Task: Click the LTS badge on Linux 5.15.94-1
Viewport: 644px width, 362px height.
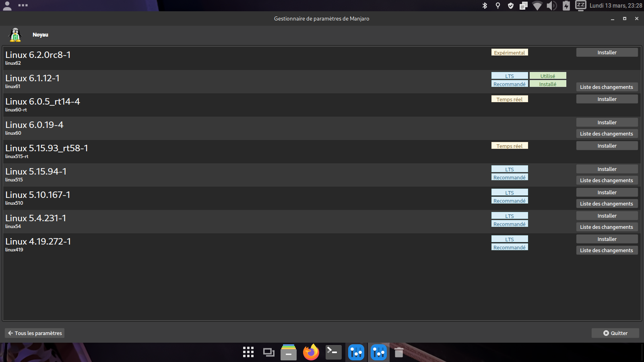Action: point(510,169)
